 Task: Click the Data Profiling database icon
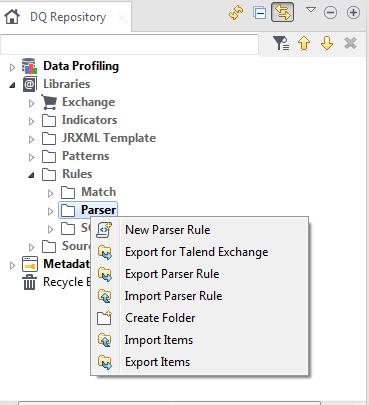pos(29,66)
